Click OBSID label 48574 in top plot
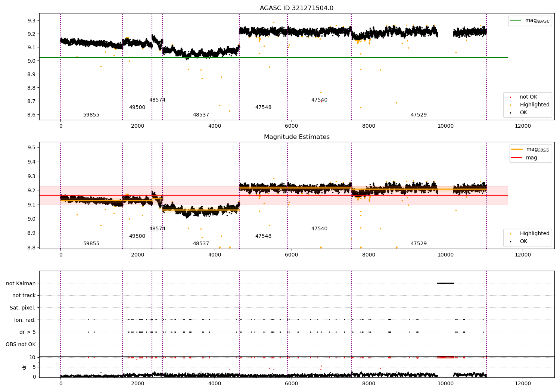This screenshot has height=392, width=560. click(157, 100)
